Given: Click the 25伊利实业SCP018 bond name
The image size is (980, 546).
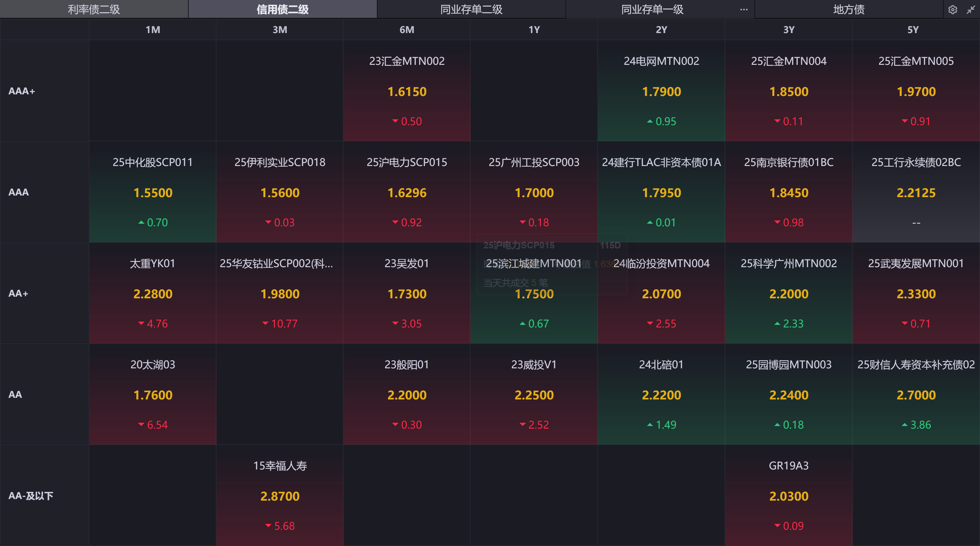Looking at the screenshot, I should pyautogui.click(x=280, y=162).
